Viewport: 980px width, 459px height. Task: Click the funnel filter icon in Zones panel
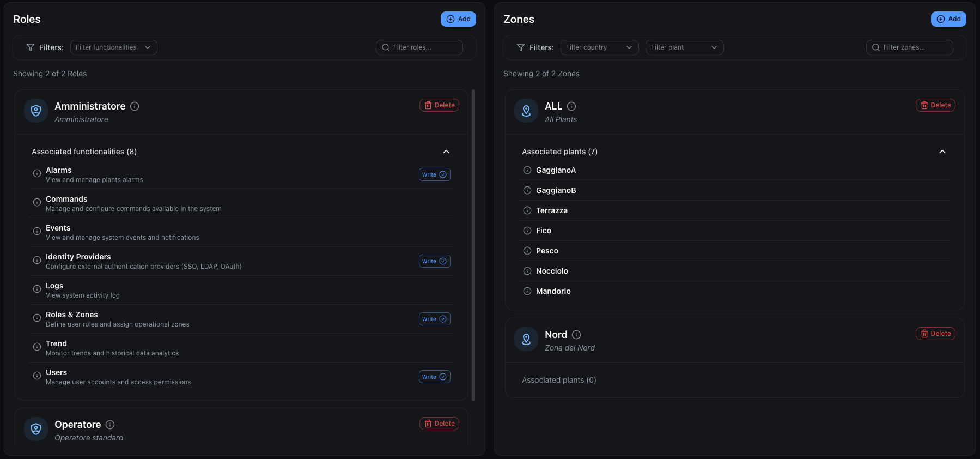(521, 47)
